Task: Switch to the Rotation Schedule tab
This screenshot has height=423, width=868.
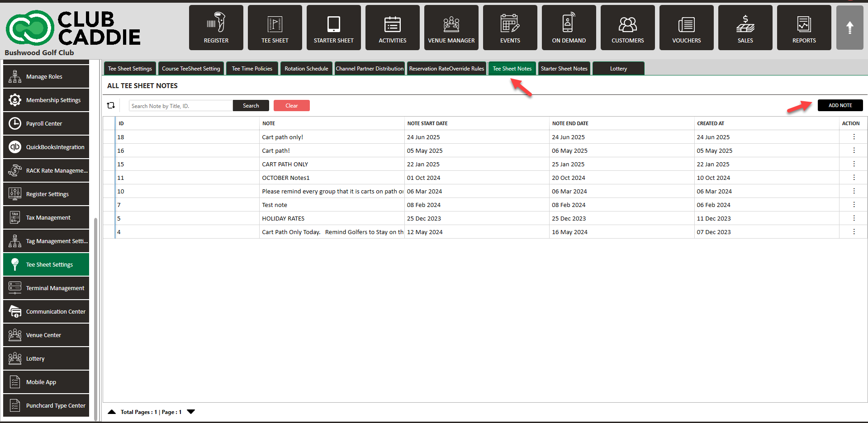Action: point(306,69)
